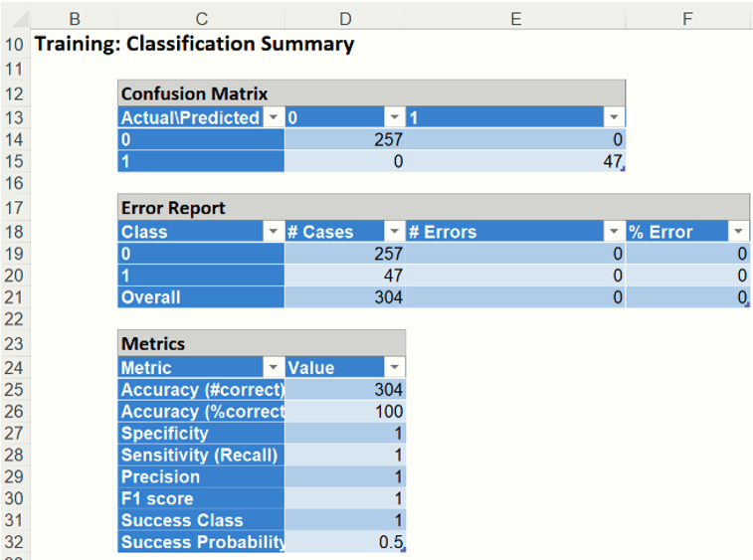Select column D header

coord(344,18)
